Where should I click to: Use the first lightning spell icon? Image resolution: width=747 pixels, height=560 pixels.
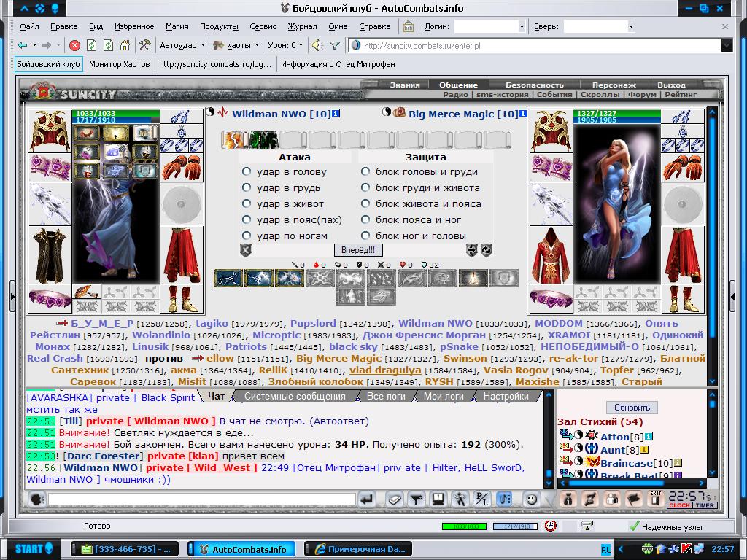228,278
